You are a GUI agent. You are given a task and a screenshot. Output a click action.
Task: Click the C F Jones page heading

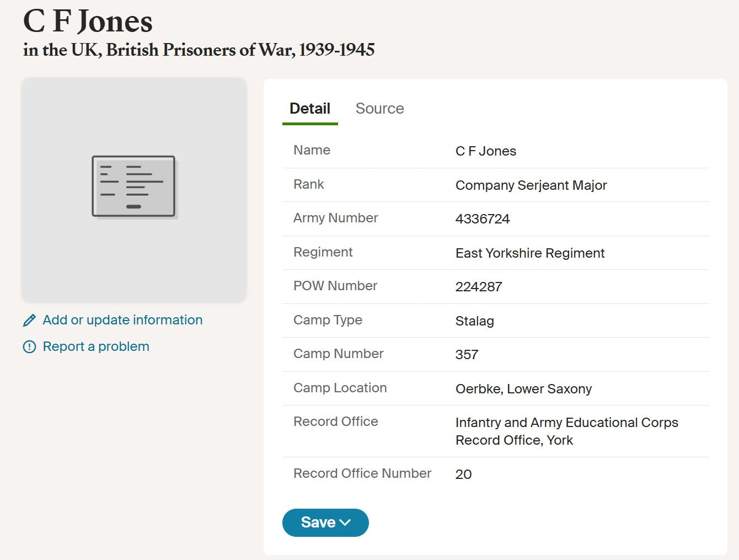[88, 21]
